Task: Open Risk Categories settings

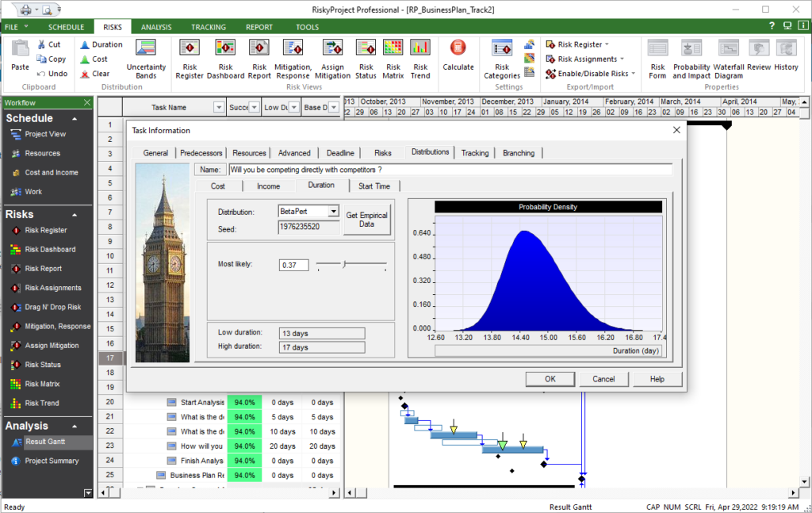Action: pyautogui.click(x=502, y=56)
